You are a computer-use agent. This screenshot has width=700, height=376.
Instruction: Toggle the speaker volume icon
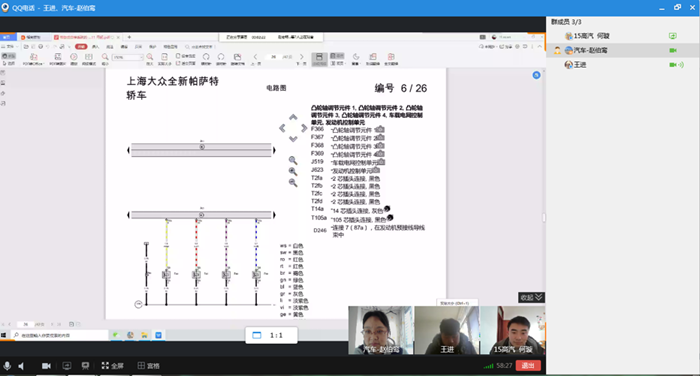(21, 366)
